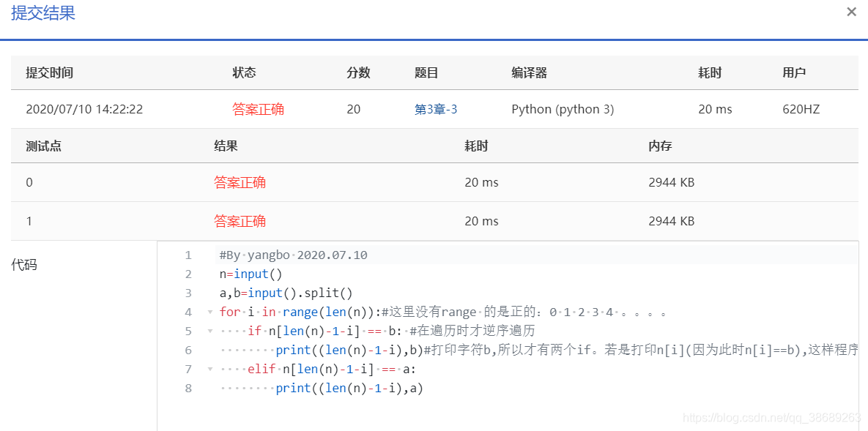Viewport: 868px width, 431px height.
Task: Click the 提交结果 dialog title
Action: point(42,14)
